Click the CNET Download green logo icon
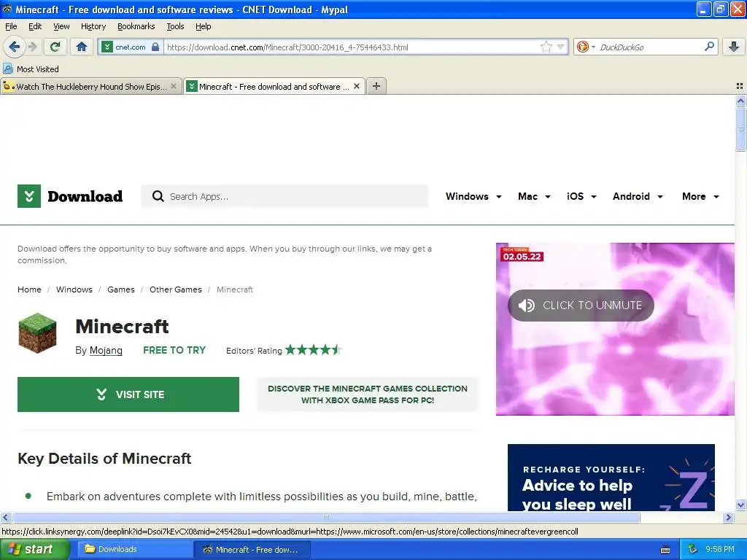The image size is (747, 560). [x=29, y=196]
